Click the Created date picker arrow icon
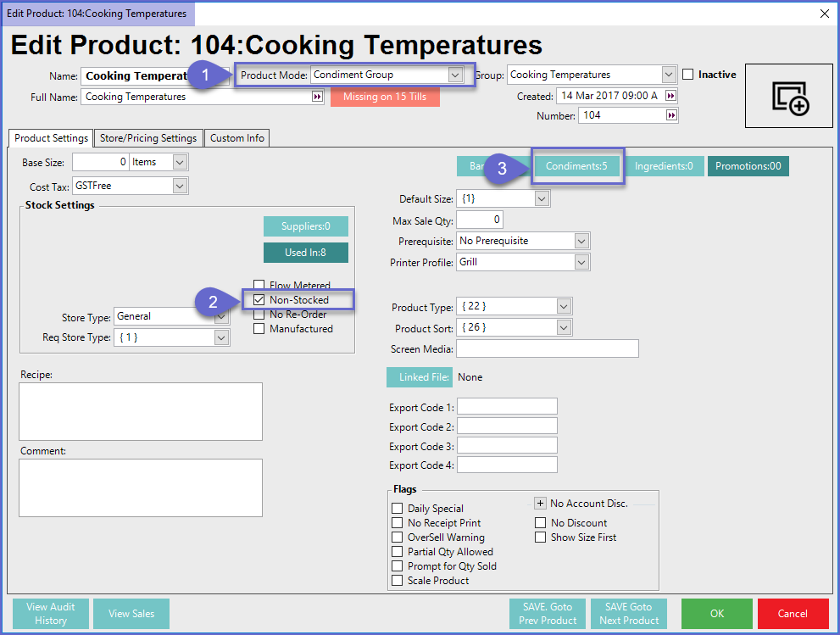 coord(671,96)
